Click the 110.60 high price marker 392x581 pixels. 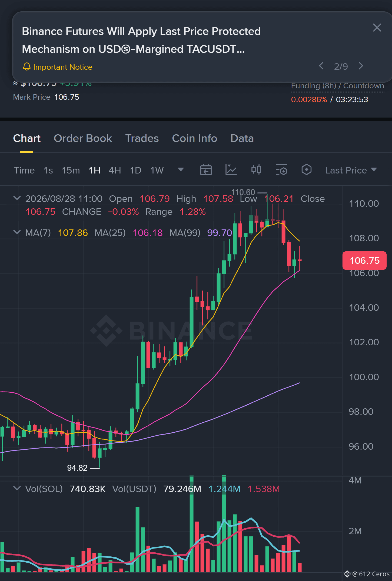coord(243,192)
